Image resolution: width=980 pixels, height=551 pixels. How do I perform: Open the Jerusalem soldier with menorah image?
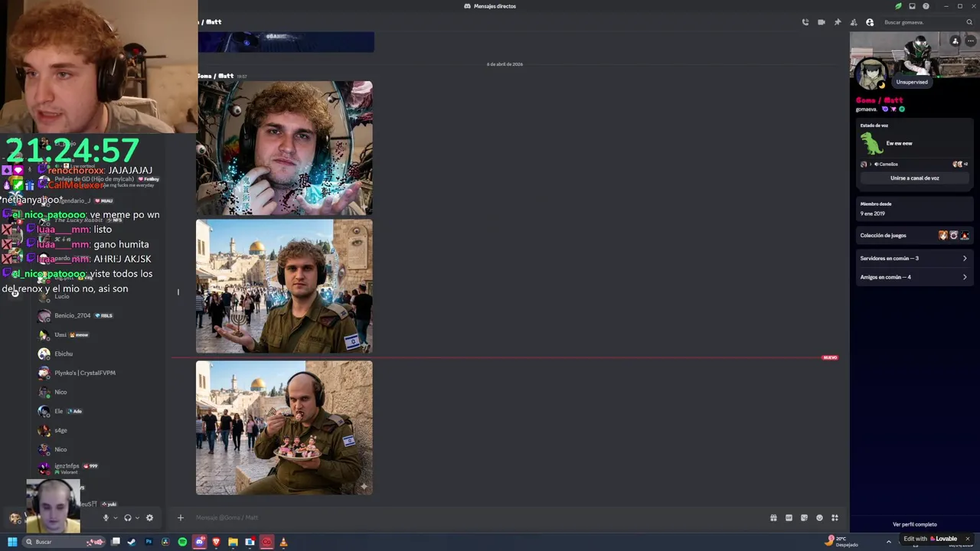(x=284, y=287)
